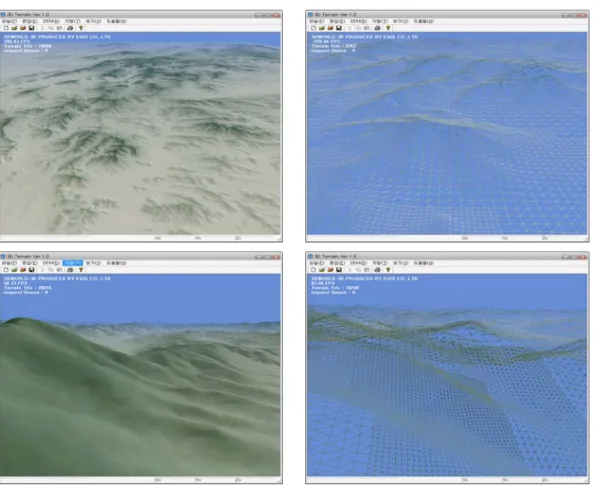The width and height of the screenshot is (594, 485).
Task: Open the View menu in lower-right wireframe window
Action: (x=400, y=263)
